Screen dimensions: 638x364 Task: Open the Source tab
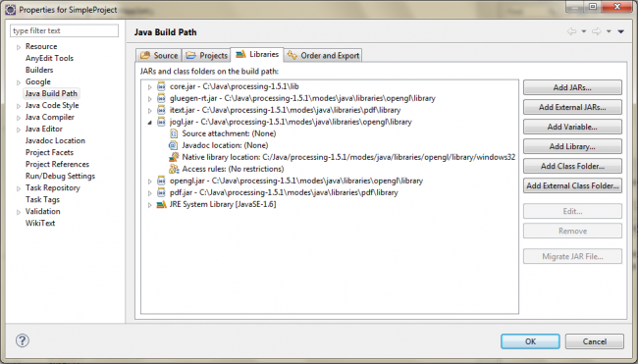coord(159,55)
